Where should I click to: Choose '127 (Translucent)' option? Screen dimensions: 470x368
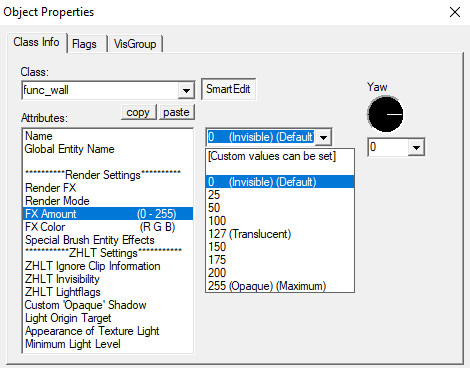[280, 234]
